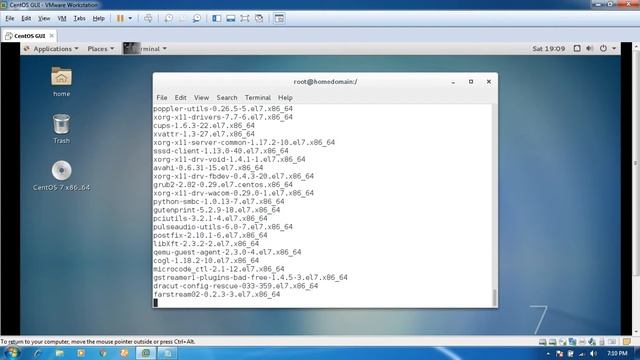Close the CentOS GUI tab
This screenshot has width=640, height=360.
coord(51,36)
